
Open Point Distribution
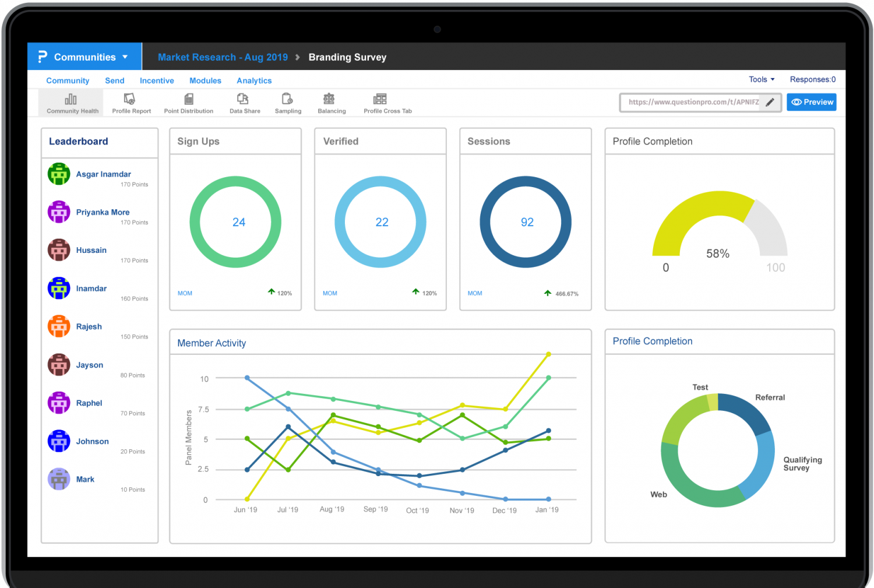[x=188, y=103]
